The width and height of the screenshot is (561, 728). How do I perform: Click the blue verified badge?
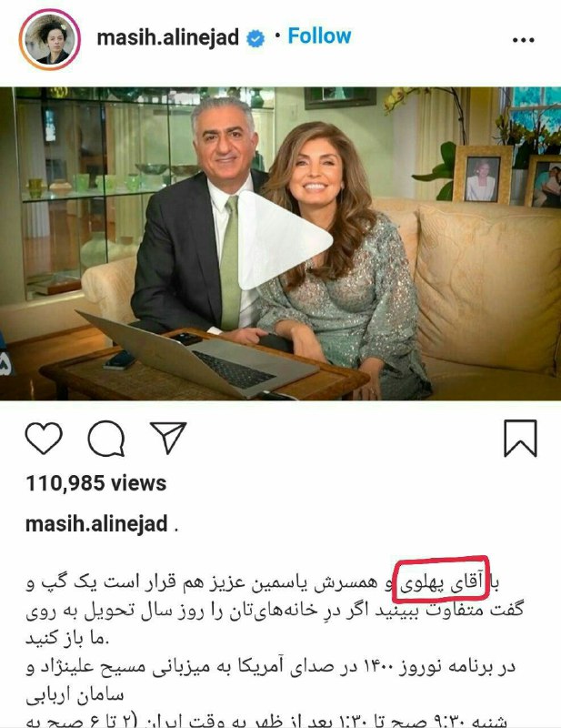click(x=255, y=38)
